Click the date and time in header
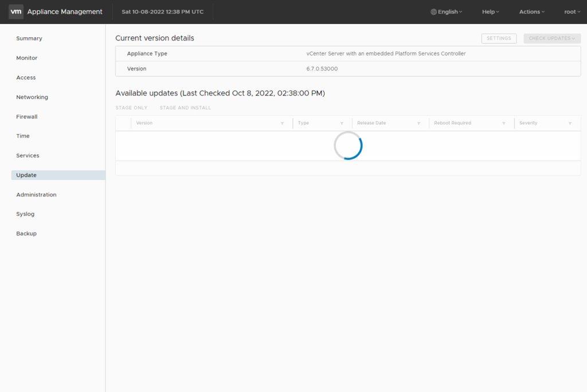587x392 pixels. point(162,12)
